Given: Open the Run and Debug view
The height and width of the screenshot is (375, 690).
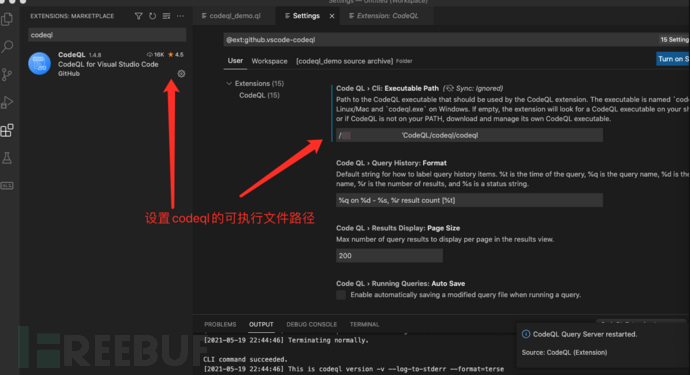Looking at the screenshot, I should click(7, 102).
